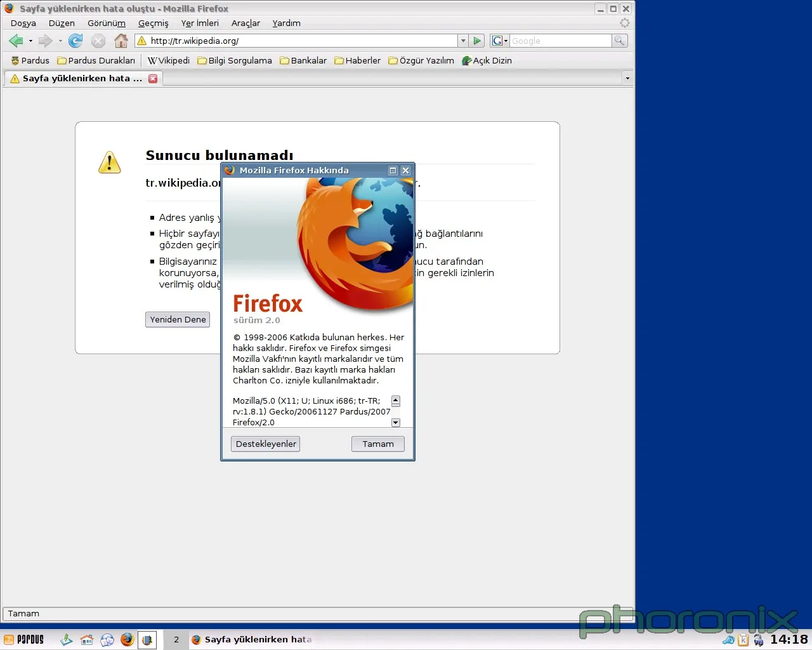Image resolution: width=812 pixels, height=650 pixels.
Task: Open the URL bar history dropdown
Action: pyautogui.click(x=463, y=41)
